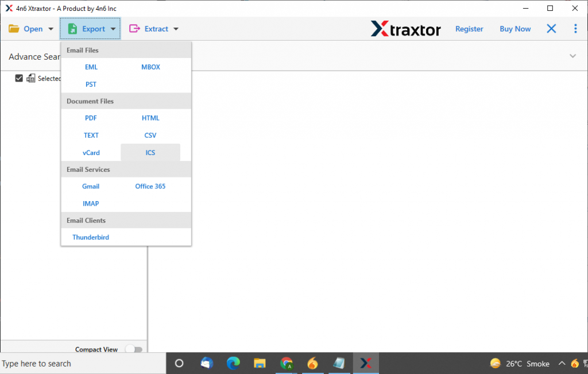Open the three-dot more options menu
588x374 pixels.
point(575,29)
